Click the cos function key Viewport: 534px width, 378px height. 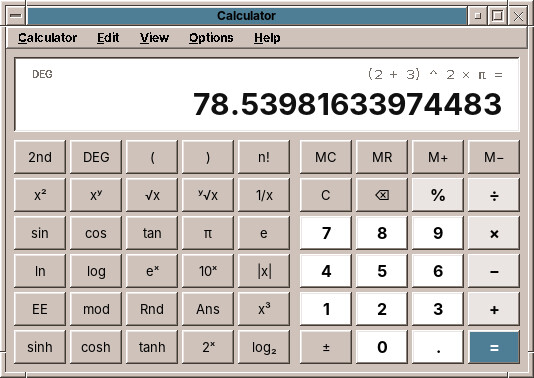click(x=96, y=233)
